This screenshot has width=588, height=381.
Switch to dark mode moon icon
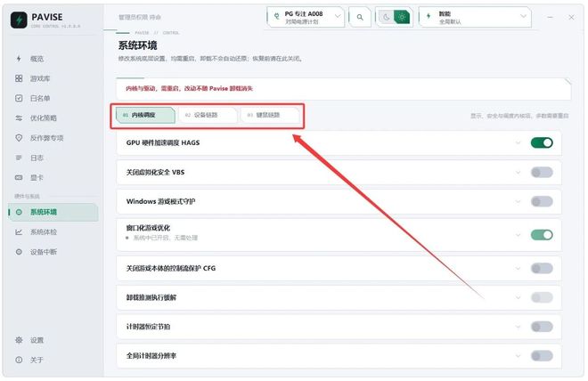click(x=386, y=17)
